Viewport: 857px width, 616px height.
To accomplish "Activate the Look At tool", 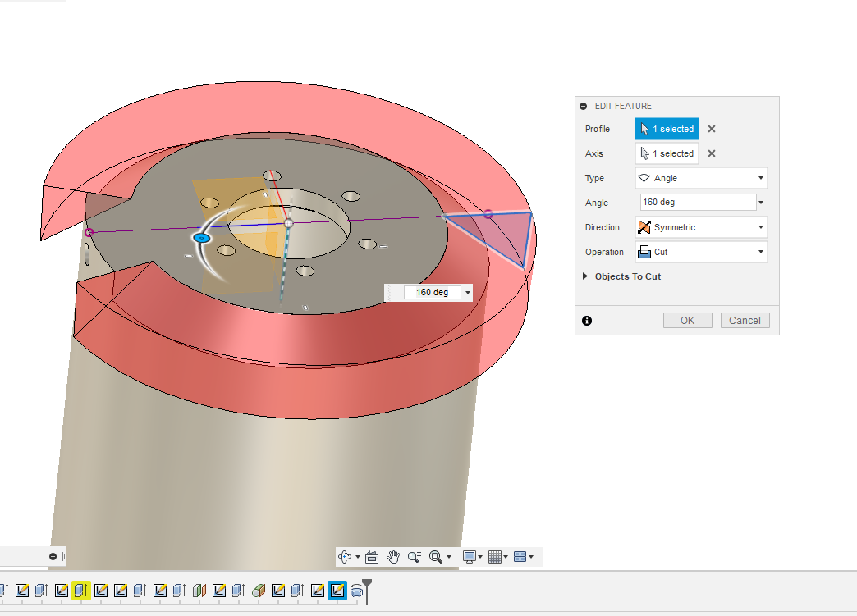I will [372, 556].
